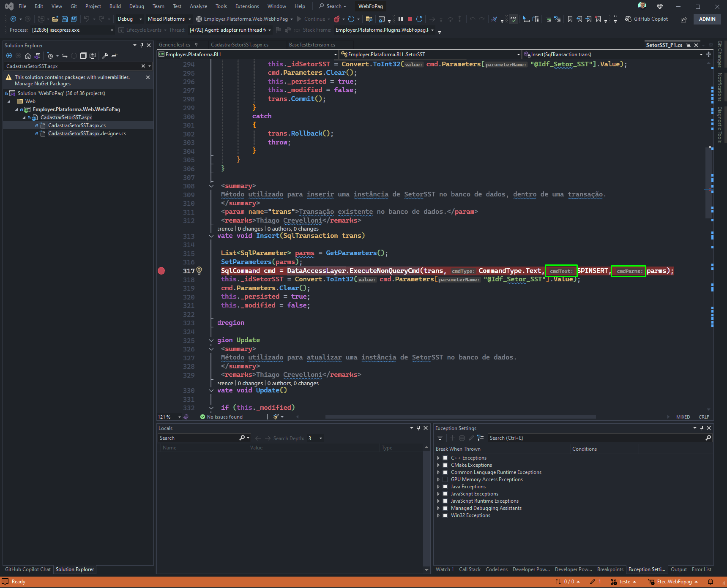Click the Locals Search input field
The height and width of the screenshot is (588, 727).
(198, 438)
